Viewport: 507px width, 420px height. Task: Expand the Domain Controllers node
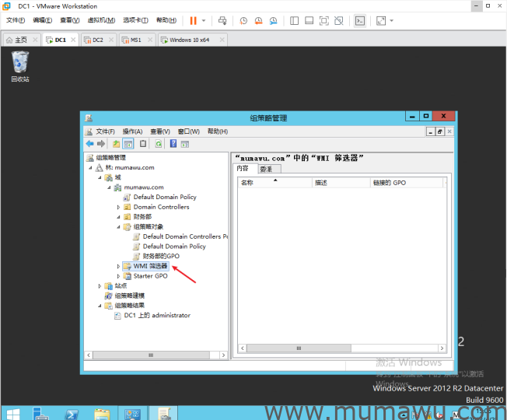click(119, 207)
